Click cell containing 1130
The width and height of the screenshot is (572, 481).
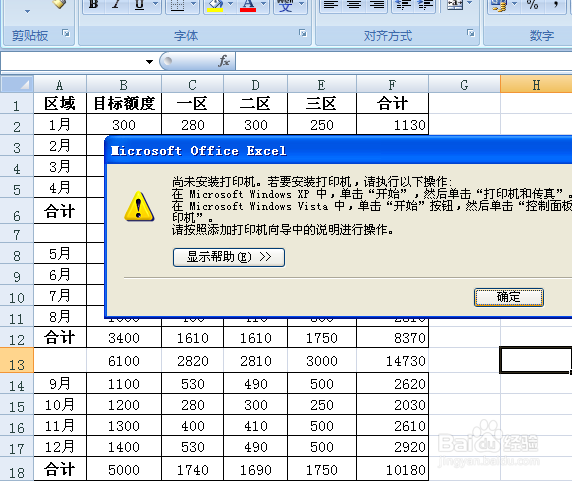(x=392, y=125)
